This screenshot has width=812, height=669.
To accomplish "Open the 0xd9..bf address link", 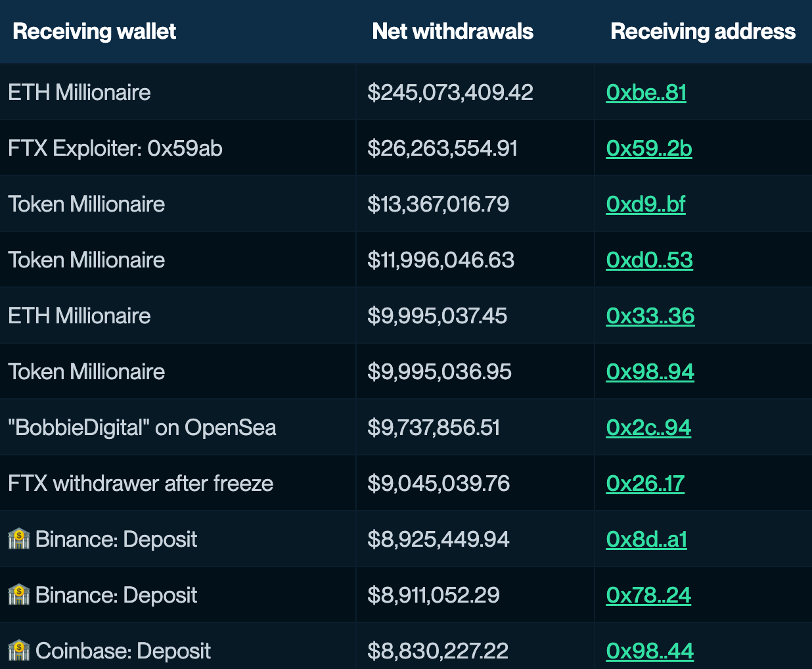I will pos(646,204).
